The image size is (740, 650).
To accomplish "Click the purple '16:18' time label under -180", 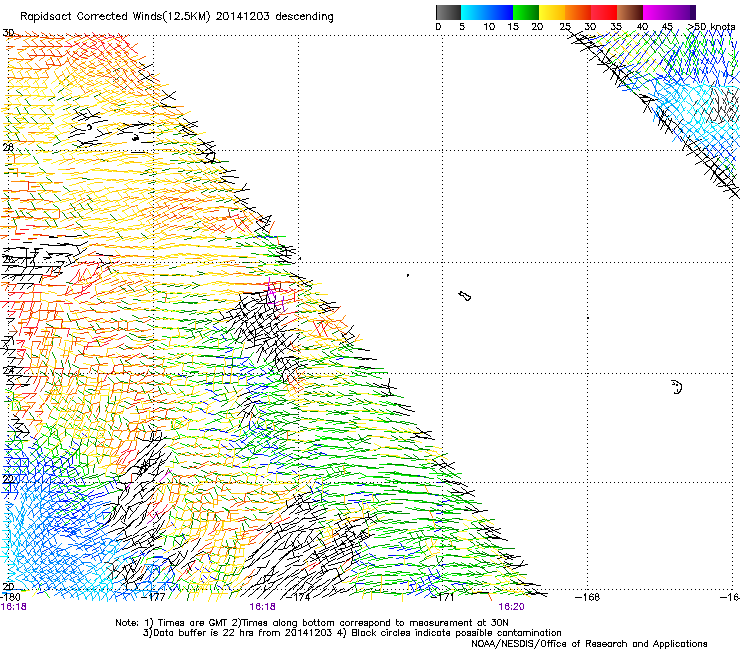I will (x=14, y=607).
